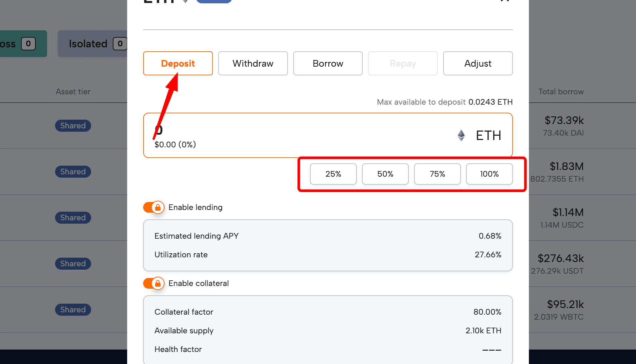Image resolution: width=636 pixels, height=364 pixels.
Task: Click the Shared tier badge in first row
Action: point(73,126)
